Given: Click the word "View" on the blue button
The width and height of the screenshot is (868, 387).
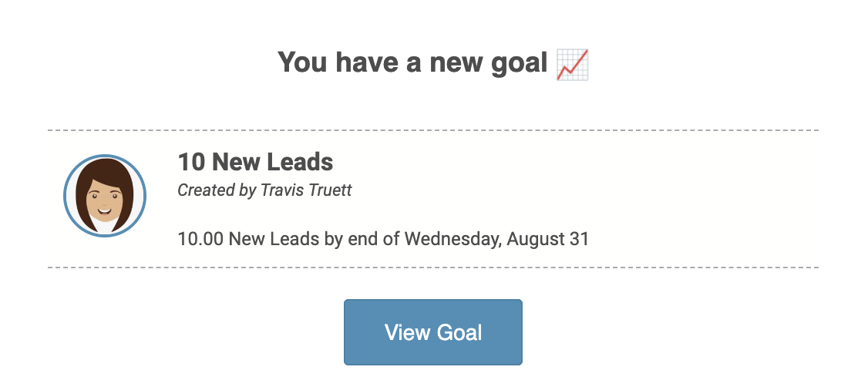Looking at the screenshot, I should click(x=408, y=332).
